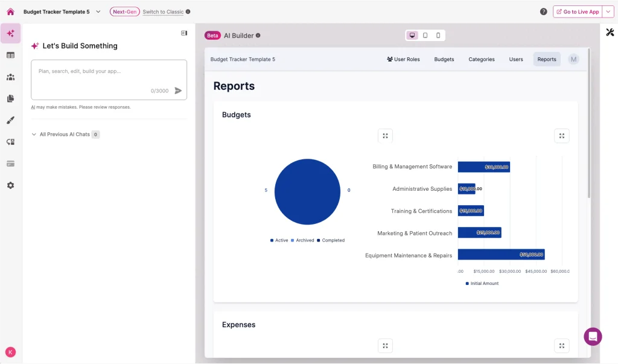
Task: Click Go to Live App button
Action: pos(578,11)
